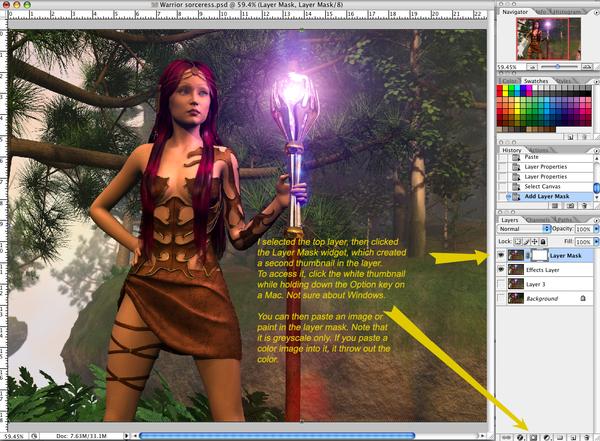Open the Layers panel options menu arrow

point(596,220)
